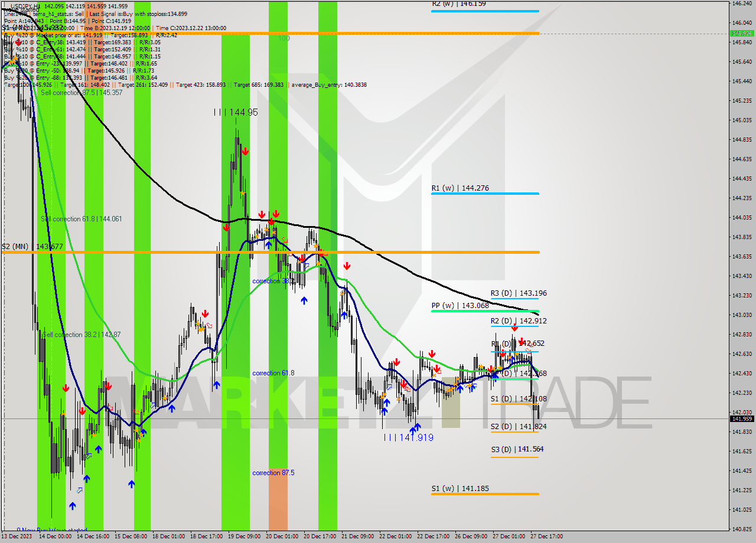Screen dimensions: 756x543
Task: Select the S1 (w) | 141.185 support label
Action: tap(460, 489)
